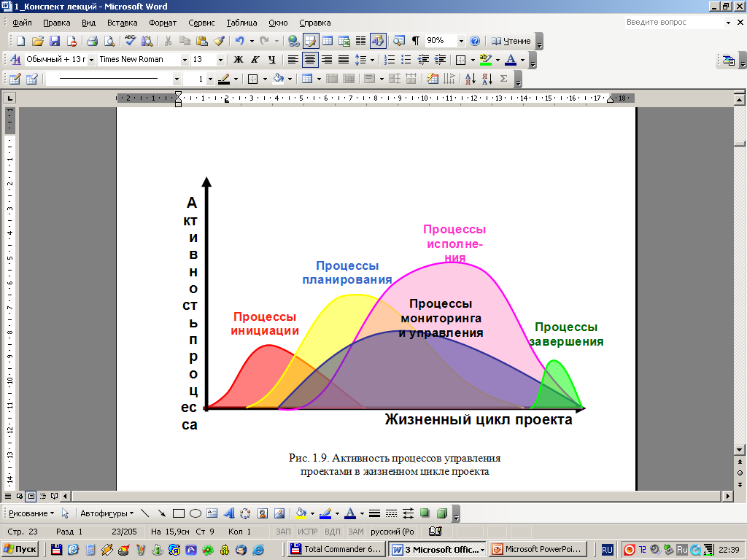Click the ИСПР status bar indicator
Viewport: 747px width, 560px height.
[x=307, y=532]
